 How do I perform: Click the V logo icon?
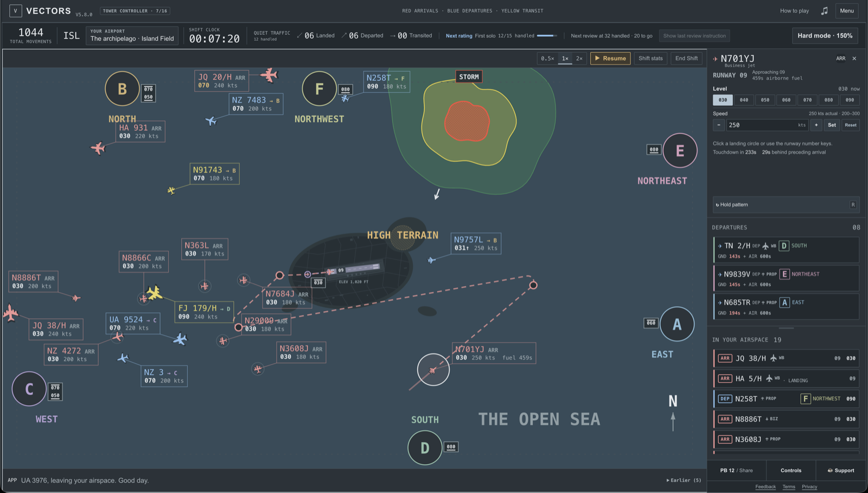pos(16,11)
